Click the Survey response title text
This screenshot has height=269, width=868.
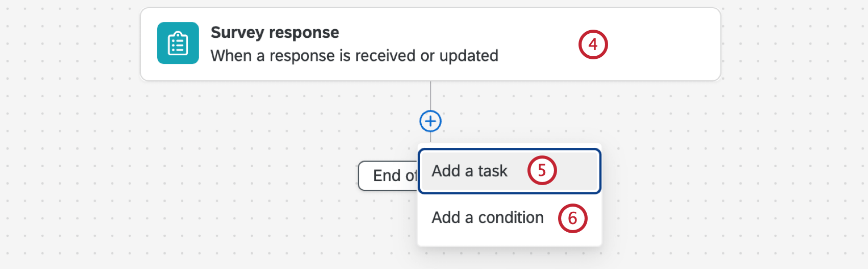[x=275, y=33]
